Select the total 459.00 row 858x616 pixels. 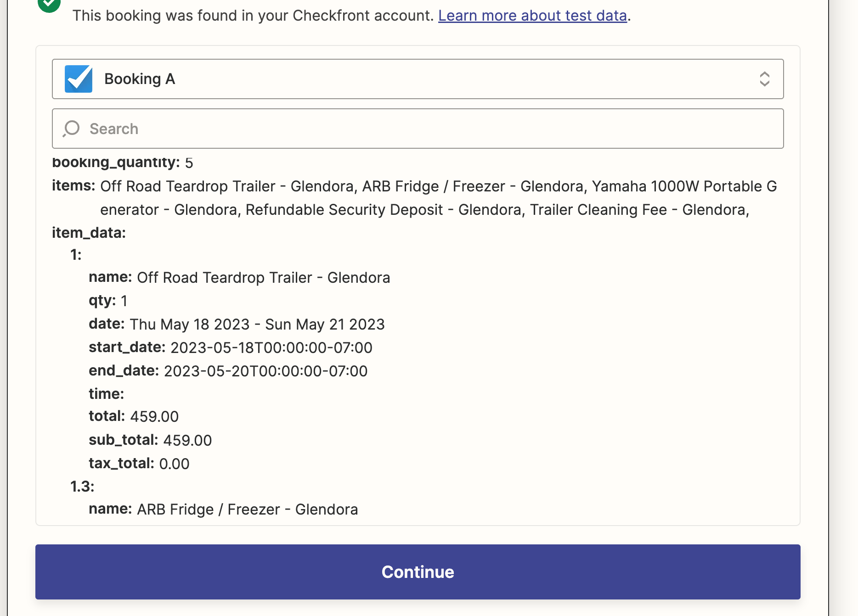[134, 416]
